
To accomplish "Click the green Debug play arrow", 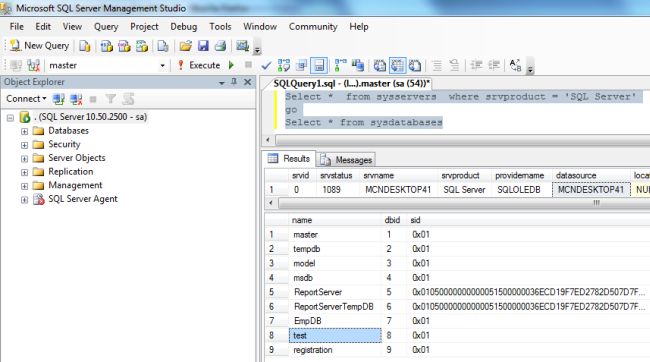I will pos(231,65).
